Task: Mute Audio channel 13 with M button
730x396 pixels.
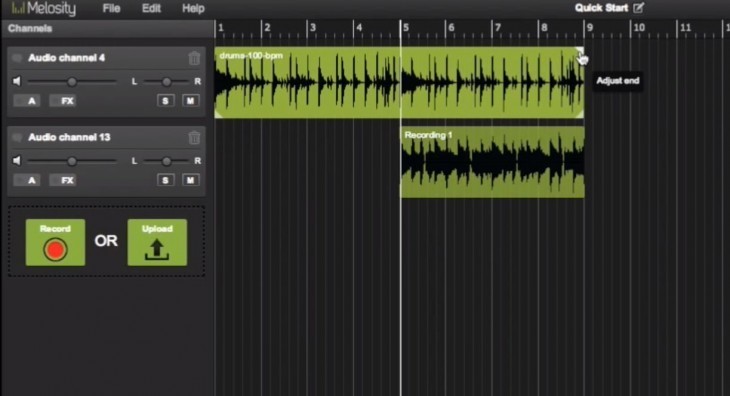Action: tap(190, 180)
